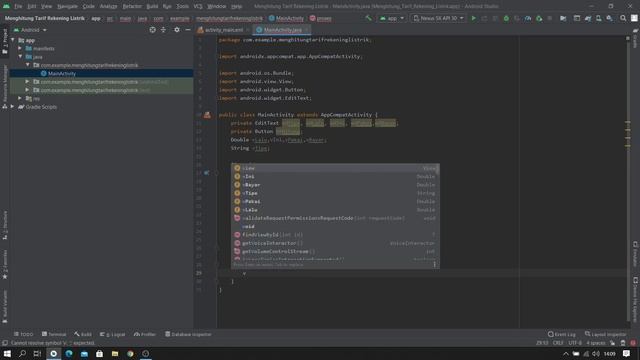The width and height of the screenshot is (640, 360).
Task: Select MainActivity in the project tree
Action: [x=62, y=73]
